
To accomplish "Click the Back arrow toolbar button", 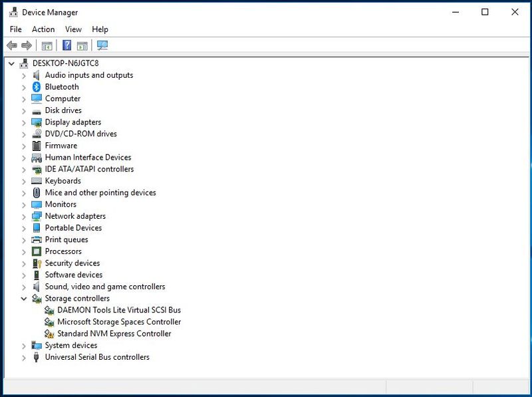I will 12,45.
